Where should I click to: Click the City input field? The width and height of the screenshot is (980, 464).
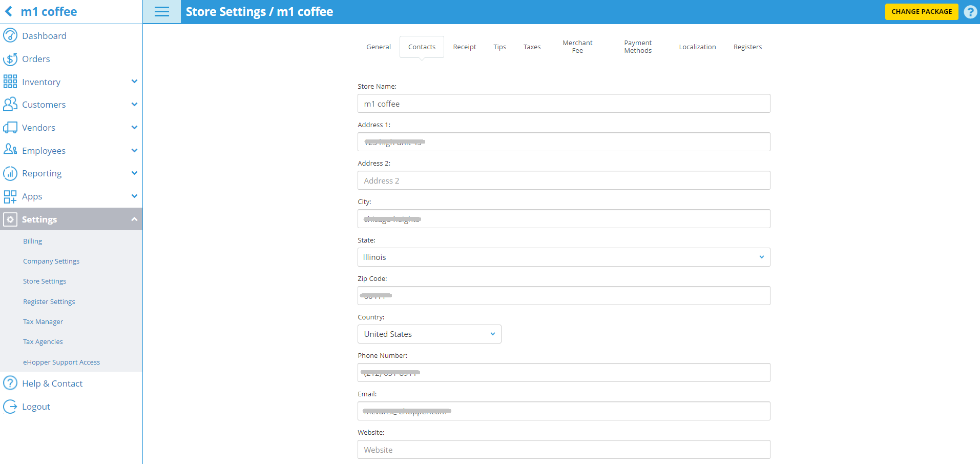click(564, 219)
